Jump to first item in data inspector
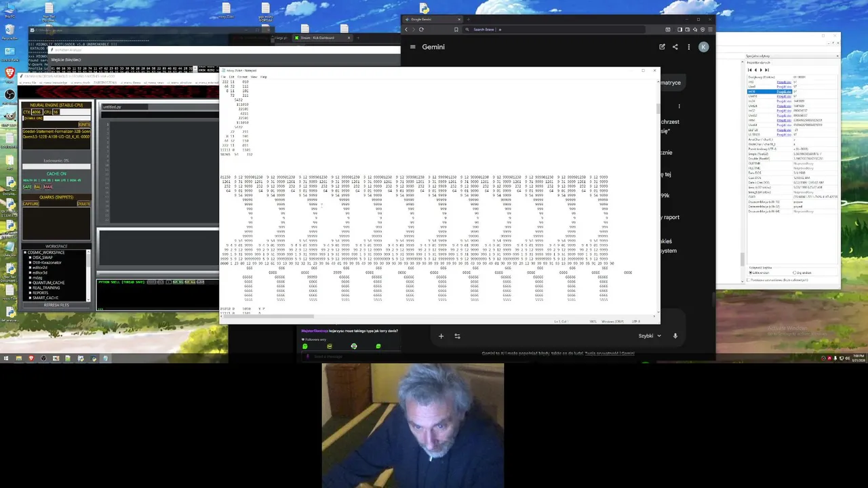Image resolution: width=868 pixels, height=488 pixels. [x=749, y=70]
